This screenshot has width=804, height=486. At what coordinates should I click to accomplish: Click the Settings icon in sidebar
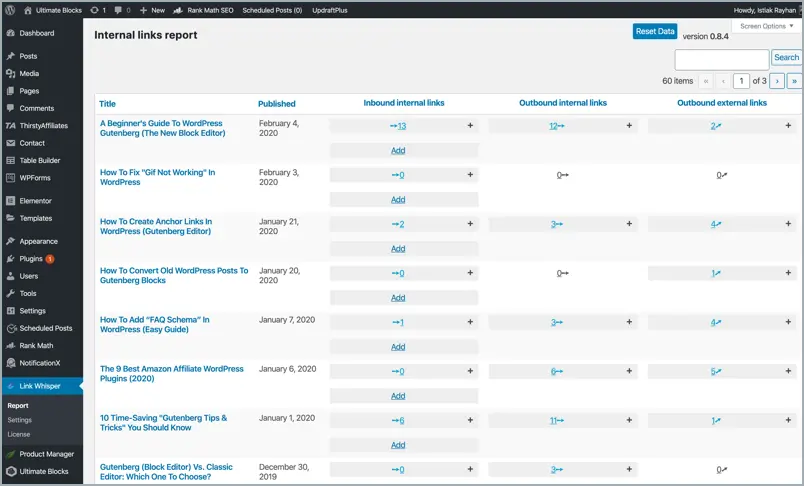point(10,311)
